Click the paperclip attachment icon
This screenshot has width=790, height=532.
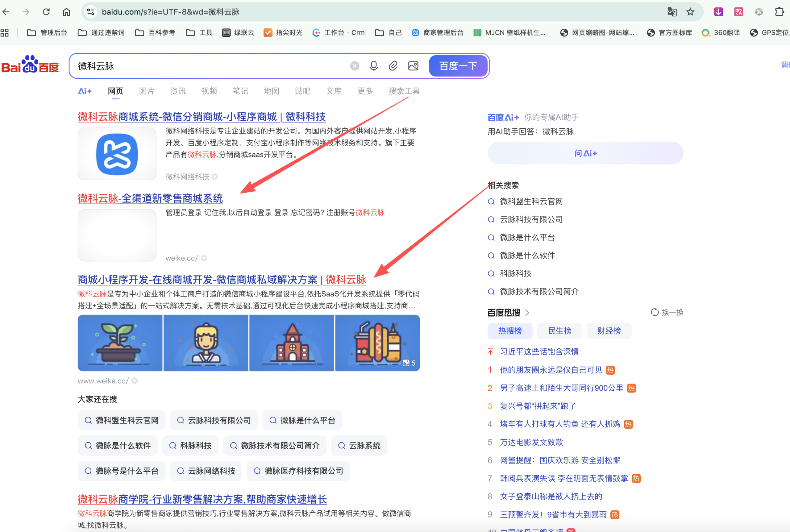point(393,66)
